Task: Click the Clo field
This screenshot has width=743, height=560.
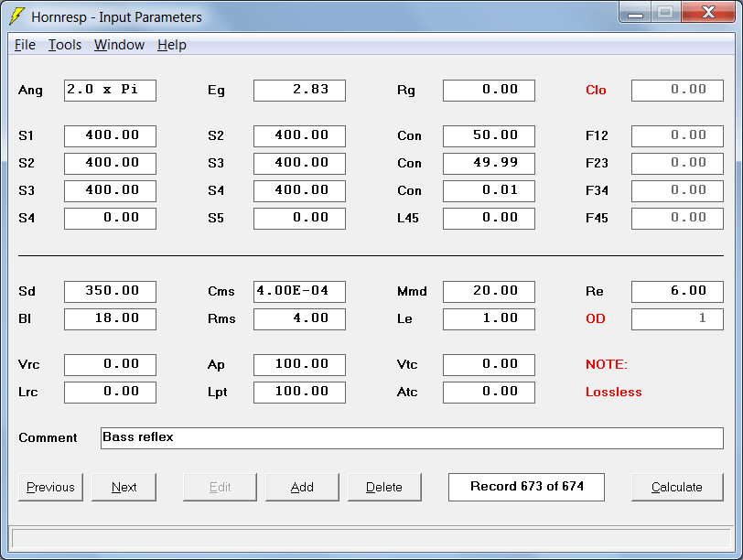Action: coord(678,91)
